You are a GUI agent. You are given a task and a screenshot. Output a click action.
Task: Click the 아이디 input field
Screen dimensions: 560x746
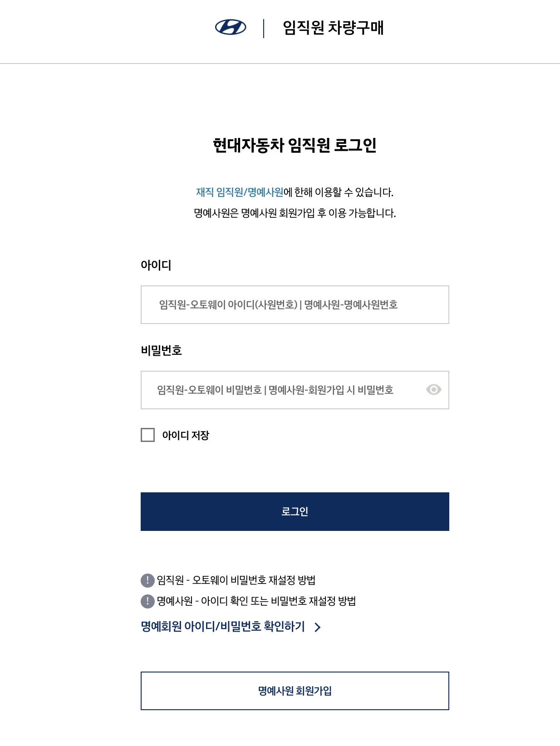tap(295, 304)
